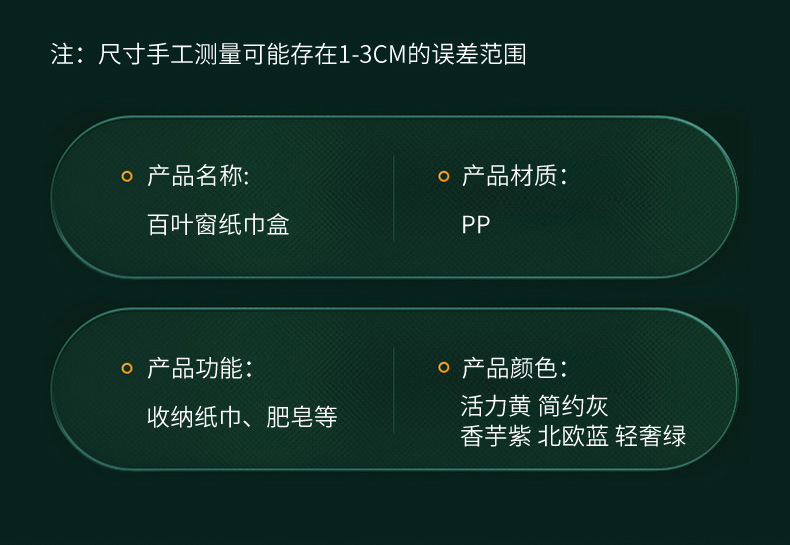The image size is (790, 545).
Task: Click the 百叶窗纸巾盒 product name text
Action: (x=218, y=225)
